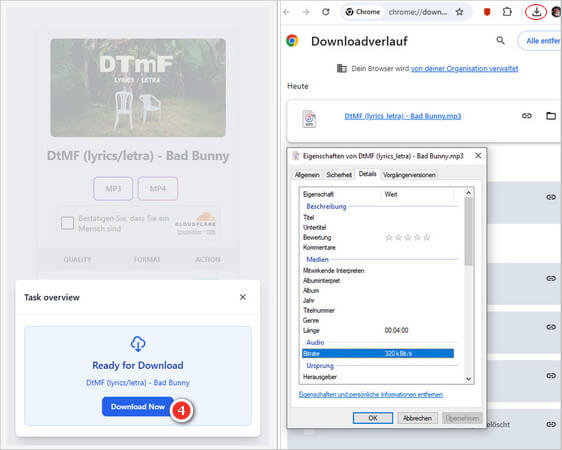Select the Mitwirkende Interpreten row
Image resolution: width=562 pixels, height=450 pixels.
click(x=378, y=271)
